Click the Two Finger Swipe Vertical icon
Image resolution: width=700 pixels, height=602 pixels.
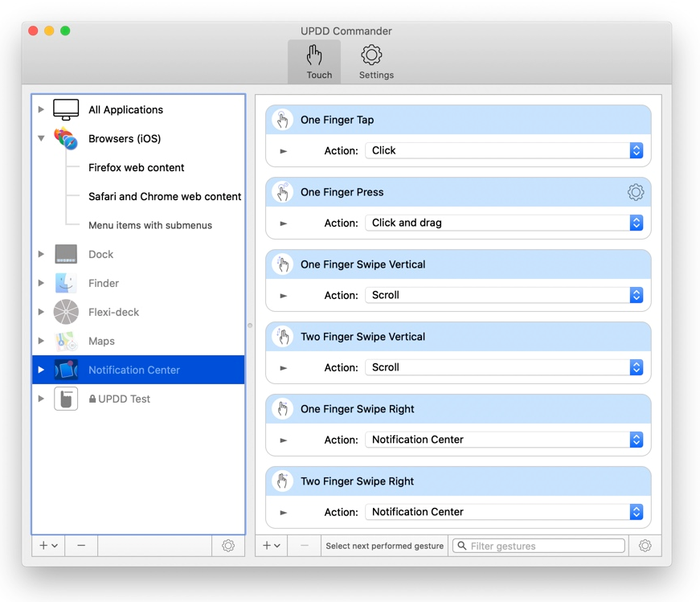point(283,337)
